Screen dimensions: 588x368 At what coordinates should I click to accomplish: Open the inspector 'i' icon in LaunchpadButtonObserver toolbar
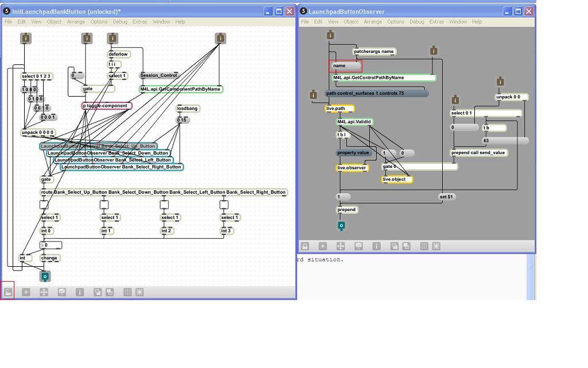pyautogui.click(x=377, y=246)
